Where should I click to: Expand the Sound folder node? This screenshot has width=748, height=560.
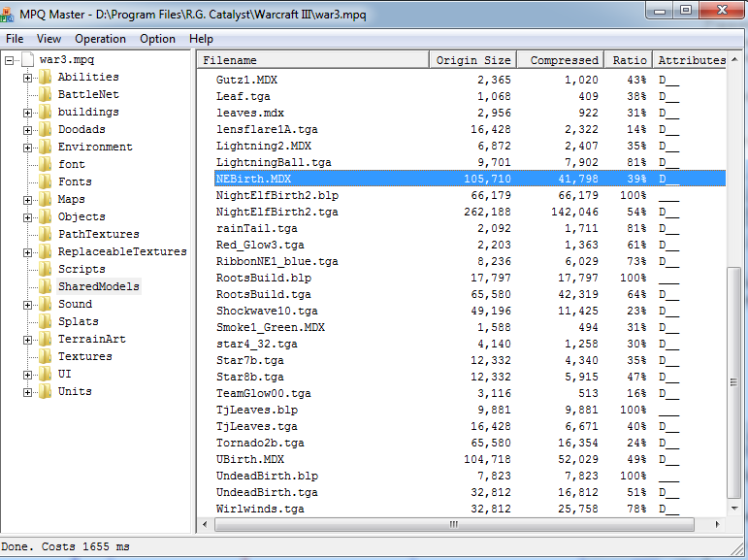coord(27,305)
